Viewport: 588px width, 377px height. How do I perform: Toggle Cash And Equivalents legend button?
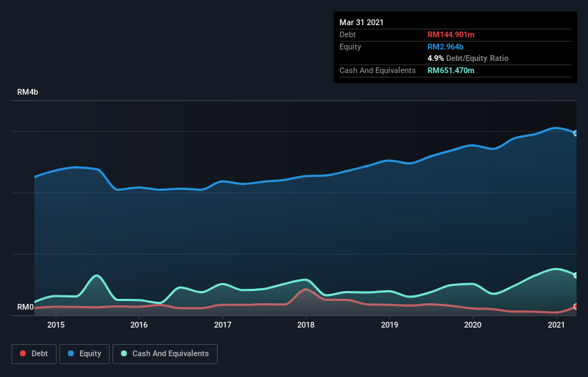(165, 354)
